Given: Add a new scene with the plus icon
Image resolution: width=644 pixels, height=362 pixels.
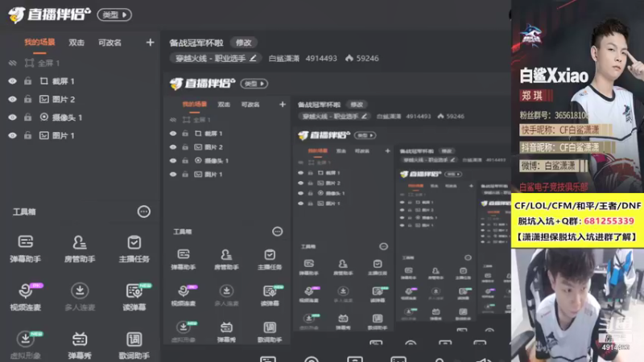Looking at the screenshot, I should pos(150,43).
